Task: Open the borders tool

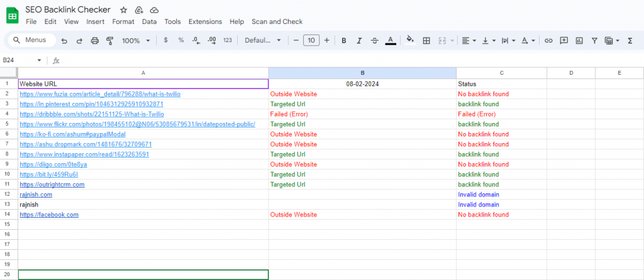Action: [426, 40]
